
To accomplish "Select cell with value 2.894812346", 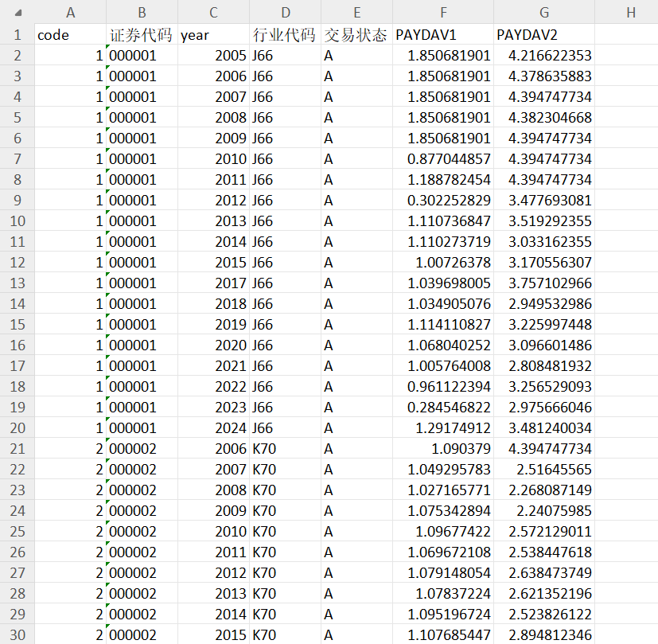I will click(x=544, y=634).
